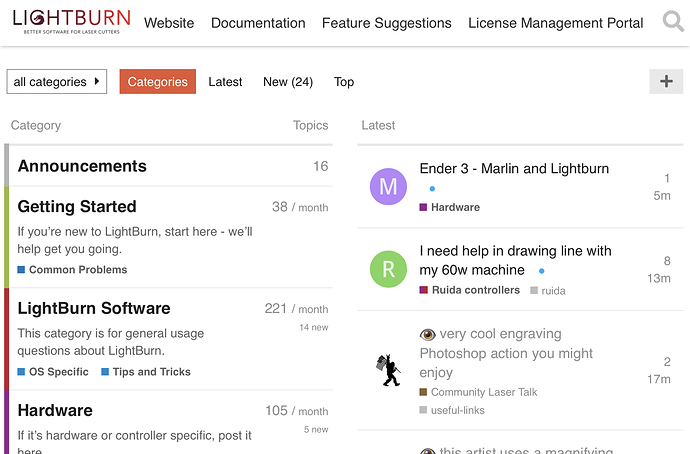690x454 pixels.
Task: Open very cool engraving Photoshop action topic
Action: (x=506, y=353)
